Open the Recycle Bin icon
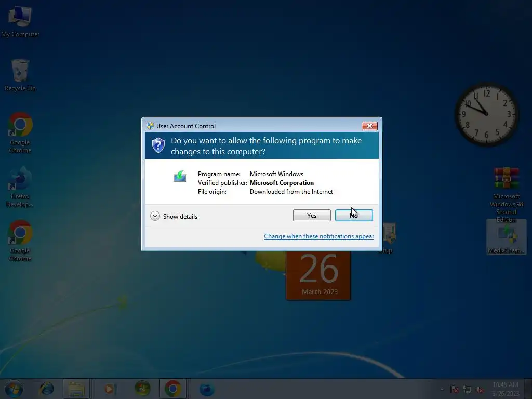Image resolution: width=532 pixels, height=399 pixels. 20,75
